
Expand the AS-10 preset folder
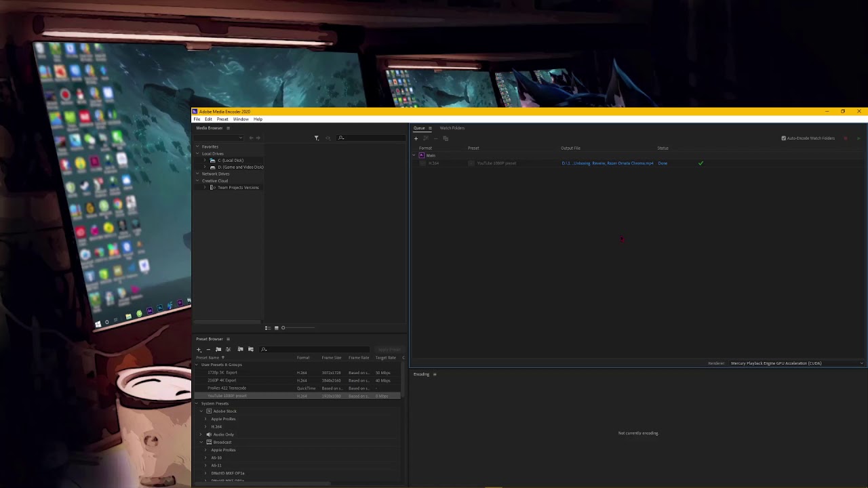pos(205,457)
